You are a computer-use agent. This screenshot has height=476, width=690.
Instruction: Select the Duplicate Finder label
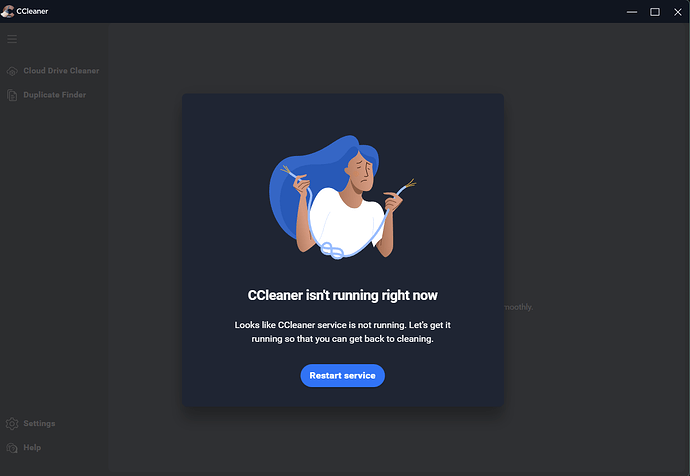point(55,95)
